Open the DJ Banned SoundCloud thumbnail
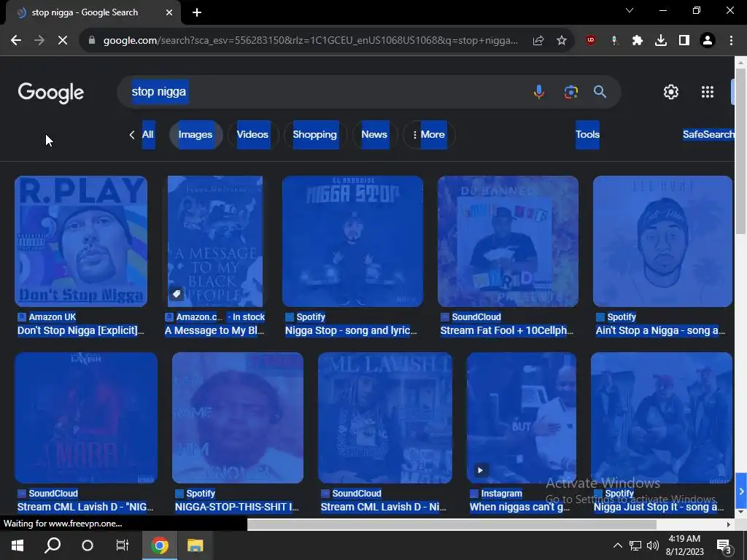Viewport: 747px width, 560px height. point(508,241)
